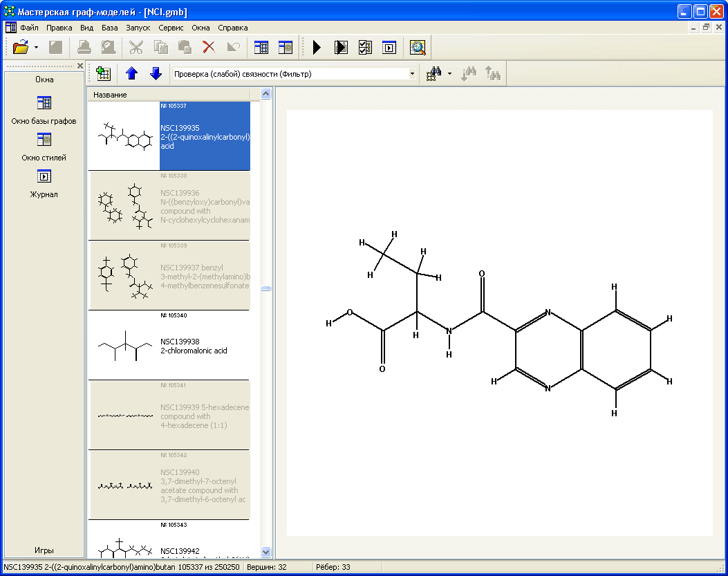Open 'Окно стилей' in the sidebar
The height and width of the screenshot is (576, 728).
[x=44, y=147]
